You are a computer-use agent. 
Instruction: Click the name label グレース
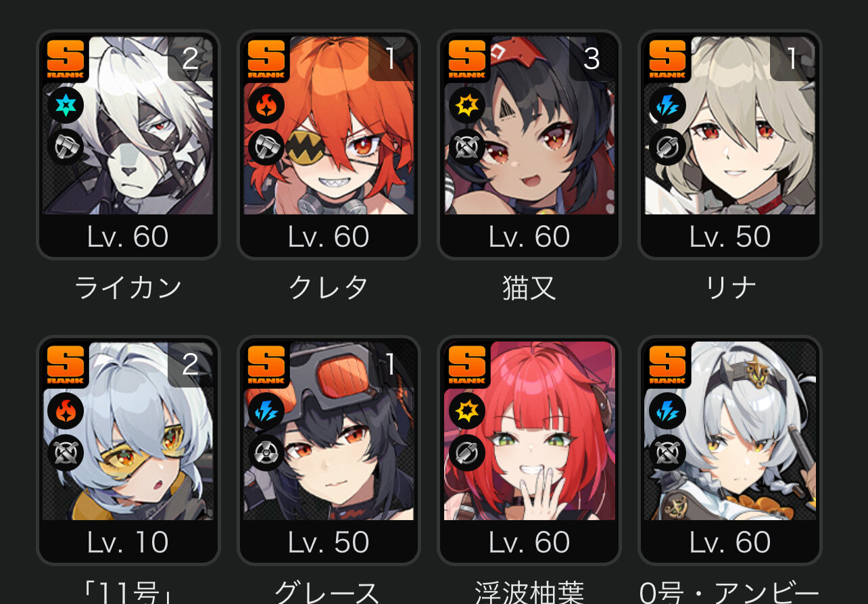coord(329,593)
